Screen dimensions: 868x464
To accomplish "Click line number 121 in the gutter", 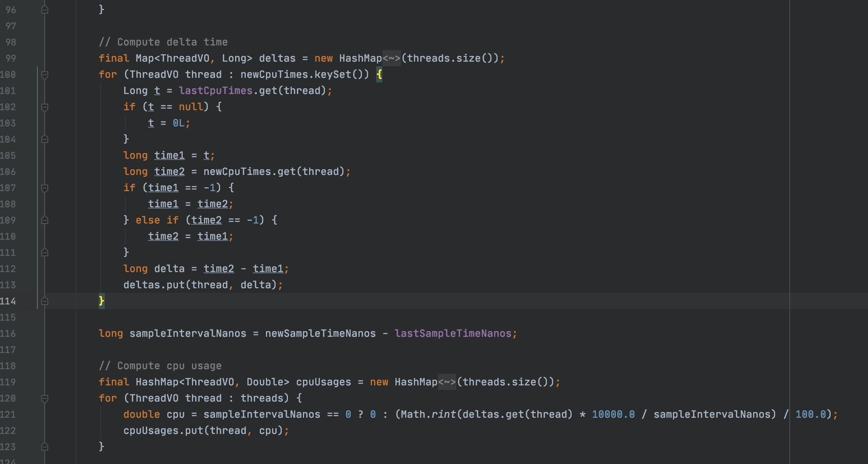I will pos(8,415).
